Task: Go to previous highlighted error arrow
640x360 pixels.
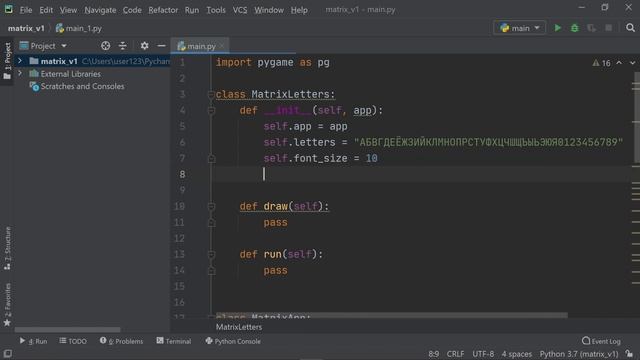Action: tap(619, 63)
